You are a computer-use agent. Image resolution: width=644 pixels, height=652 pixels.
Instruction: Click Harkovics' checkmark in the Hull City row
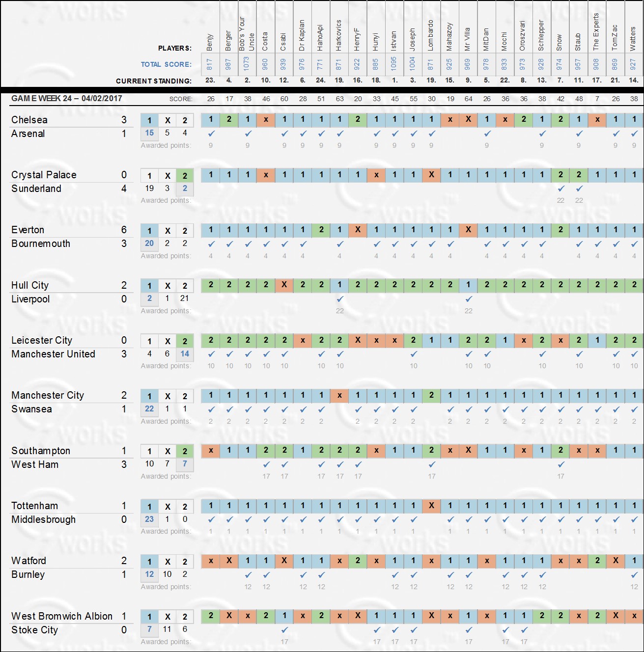click(x=340, y=299)
